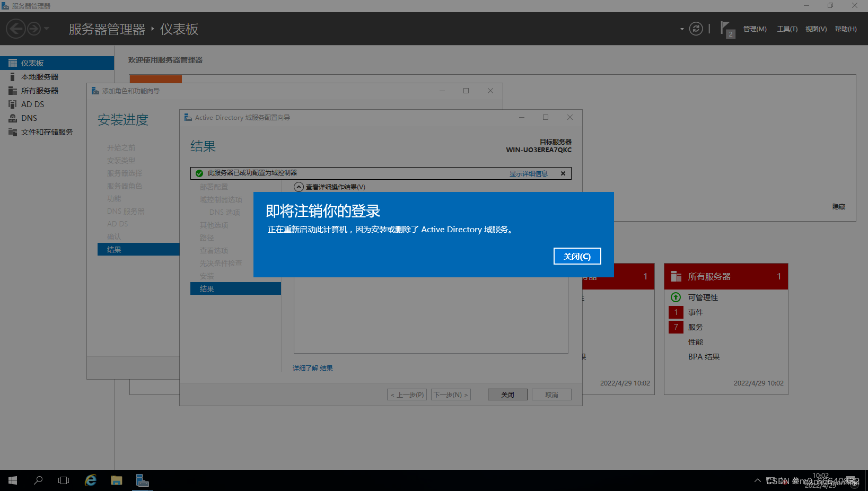Click the green manageability status icon

coord(676,297)
